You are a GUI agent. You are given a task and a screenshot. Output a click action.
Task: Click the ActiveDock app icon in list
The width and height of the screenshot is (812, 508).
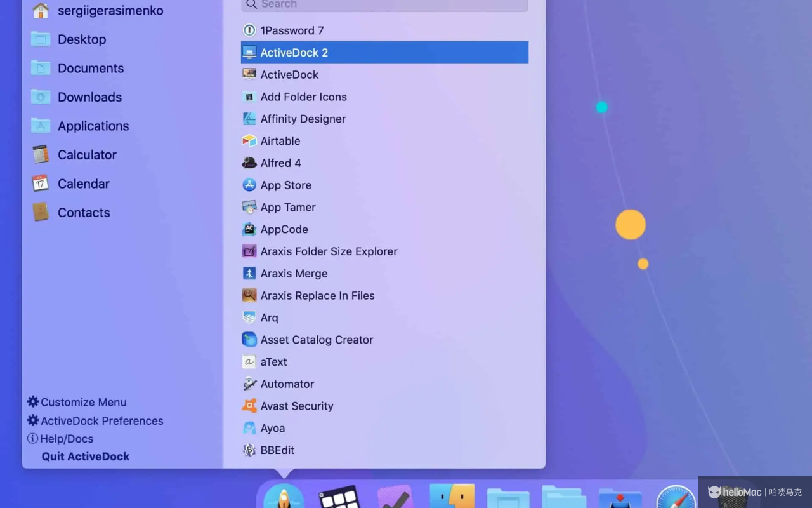pyautogui.click(x=249, y=74)
